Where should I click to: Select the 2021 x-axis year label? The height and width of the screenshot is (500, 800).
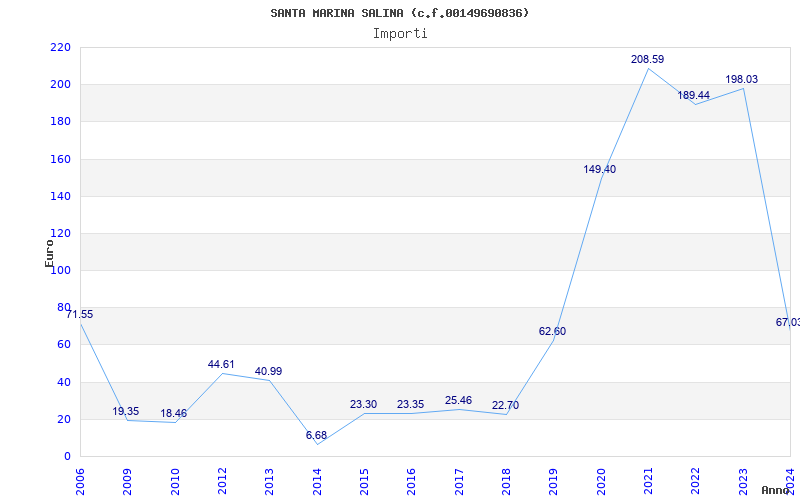click(648, 482)
